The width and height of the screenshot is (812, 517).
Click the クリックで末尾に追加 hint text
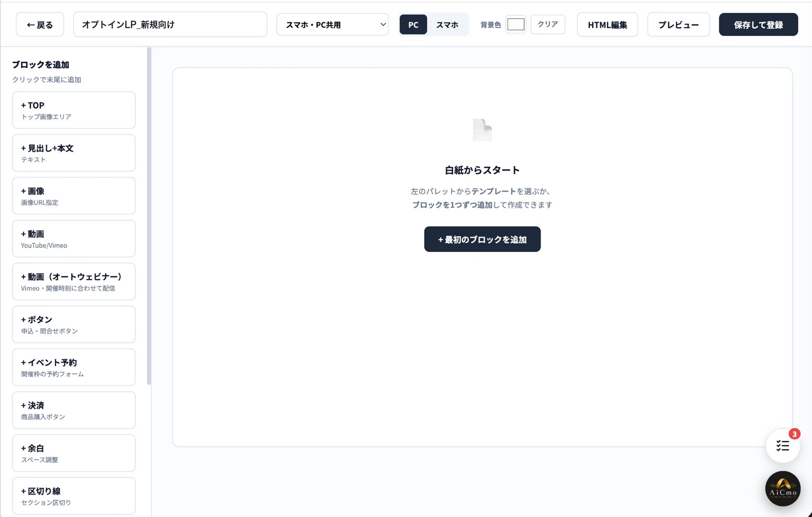(47, 80)
